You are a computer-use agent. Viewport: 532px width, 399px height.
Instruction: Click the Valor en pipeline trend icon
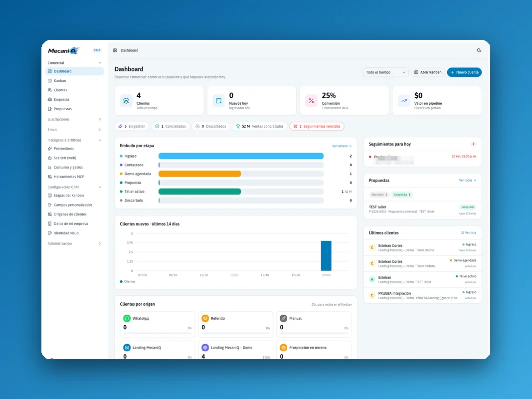click(x=404, y=101)
